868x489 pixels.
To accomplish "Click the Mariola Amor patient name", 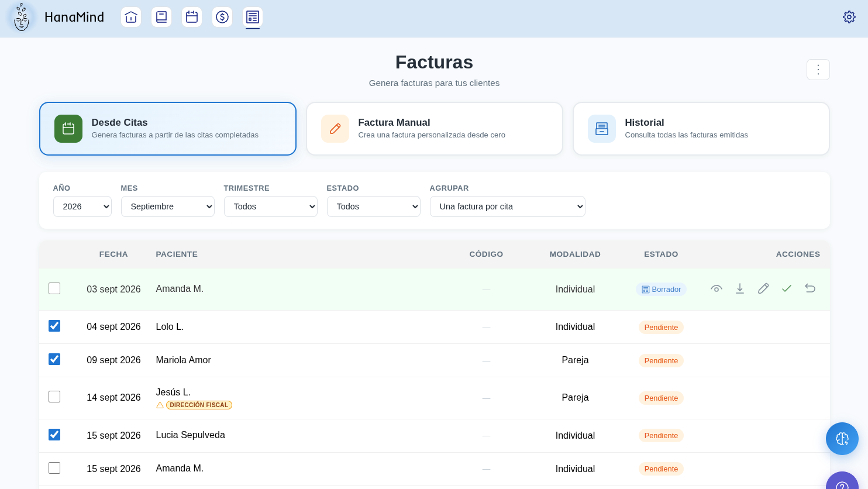I will coord(184,360).
